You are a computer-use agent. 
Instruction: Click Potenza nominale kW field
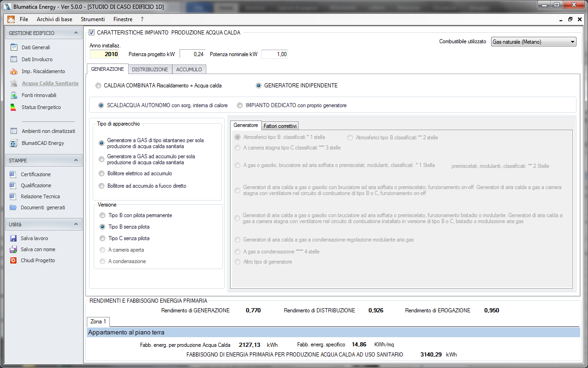pyautogui.click(x=274, y=54)
